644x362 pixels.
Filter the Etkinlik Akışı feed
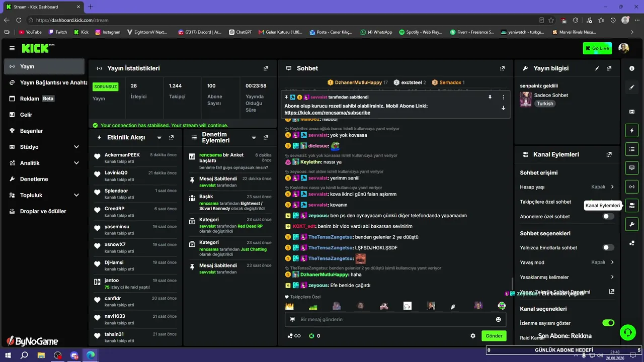point(159,137)
